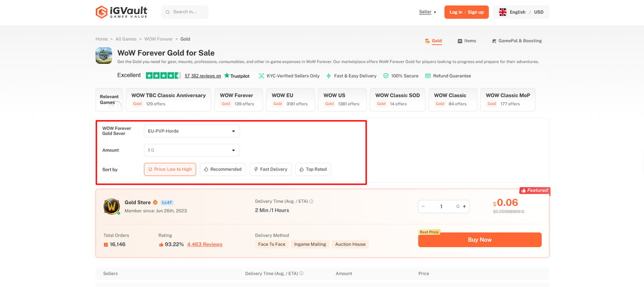Select the WOW Classic MoP game card

tap(508, 100)
